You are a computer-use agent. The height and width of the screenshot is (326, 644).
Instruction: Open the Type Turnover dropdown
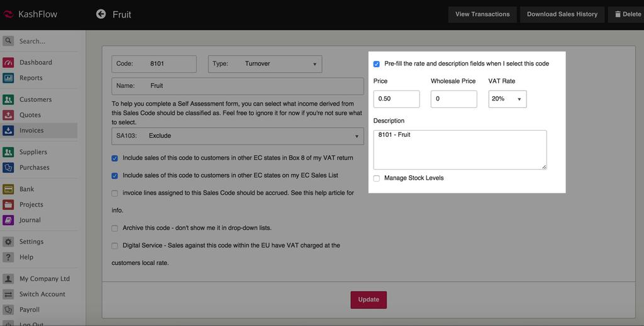265,64
